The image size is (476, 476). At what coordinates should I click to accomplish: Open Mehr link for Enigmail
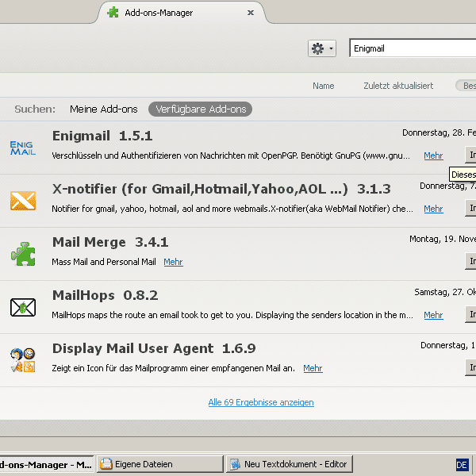pos(433,155)
